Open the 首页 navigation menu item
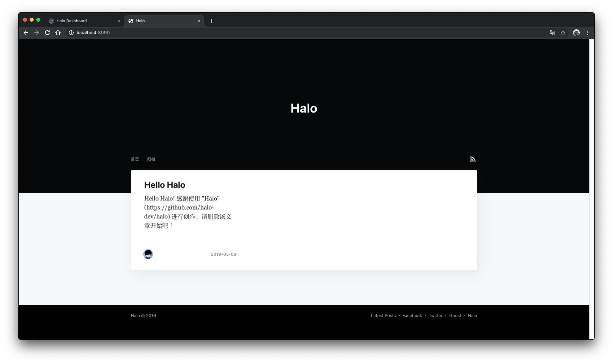 click(x=135, y=159)
